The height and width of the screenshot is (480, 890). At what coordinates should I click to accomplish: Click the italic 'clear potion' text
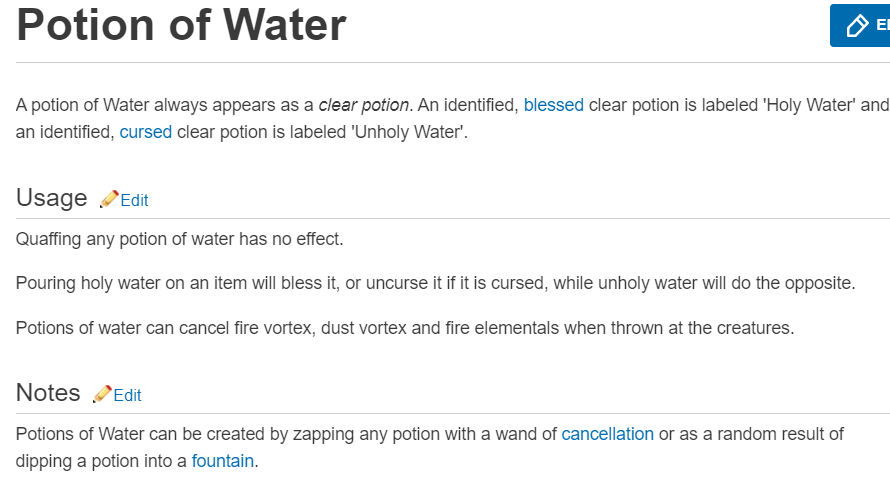click(x=364, y=105)
